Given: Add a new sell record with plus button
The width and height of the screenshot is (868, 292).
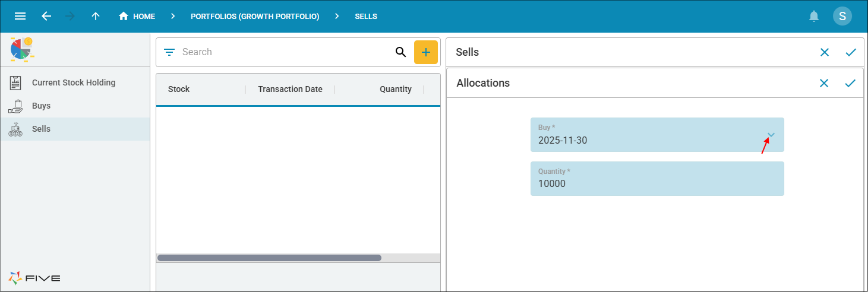Looking at the screenshot, I should click(x=426, y=52).
